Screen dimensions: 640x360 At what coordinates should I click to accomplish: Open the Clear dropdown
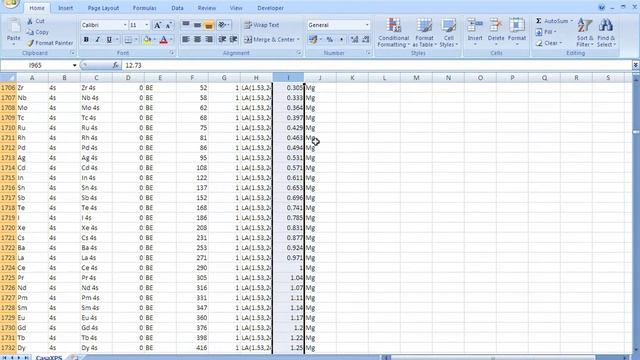coord(549,43)
